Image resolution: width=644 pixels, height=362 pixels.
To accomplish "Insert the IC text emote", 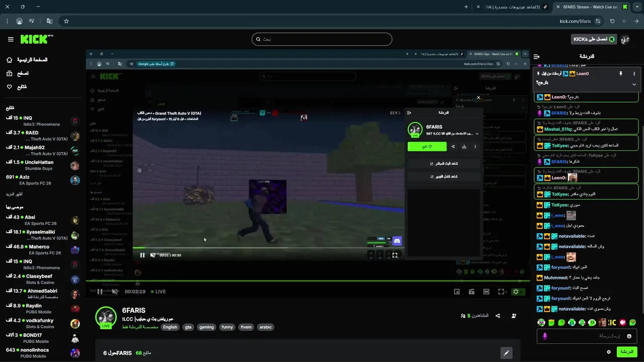I will coord(612,322).
